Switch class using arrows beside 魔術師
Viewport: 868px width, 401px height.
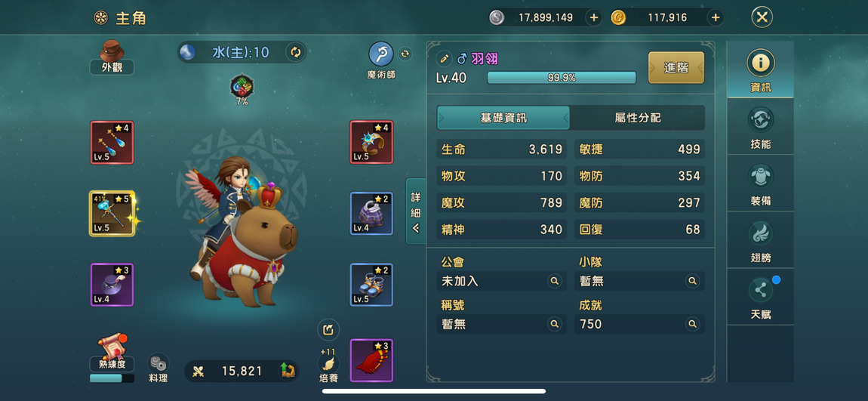coord(405,53)
